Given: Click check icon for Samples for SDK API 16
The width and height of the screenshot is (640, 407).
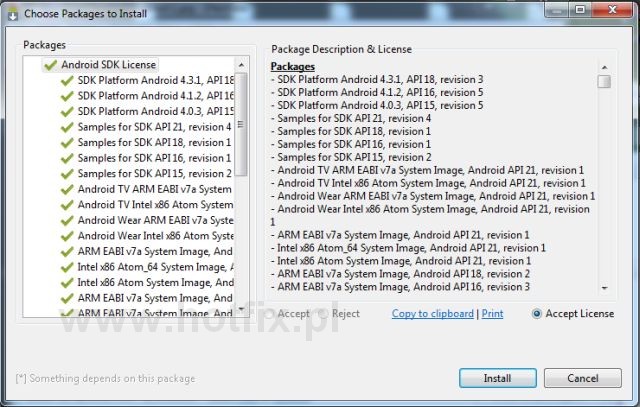Looking at the screenshot, I should (x=67, y=158).
